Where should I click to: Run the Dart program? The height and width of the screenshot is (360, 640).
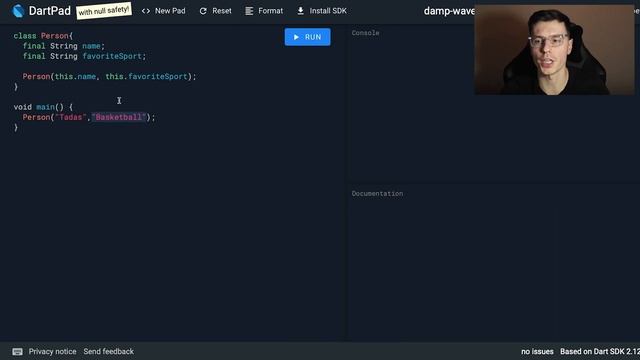(x=307, y=37)
